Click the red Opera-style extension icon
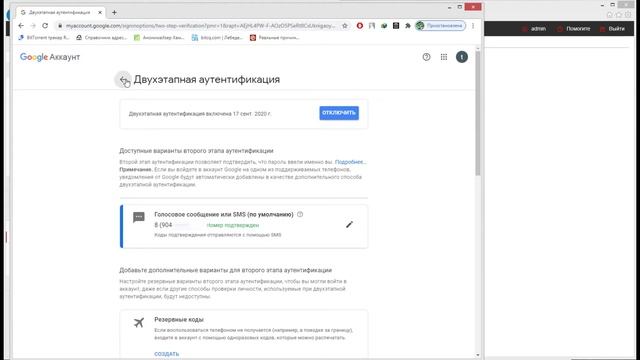640x360 pixels. pyautogui.click(x=360, y=26)
